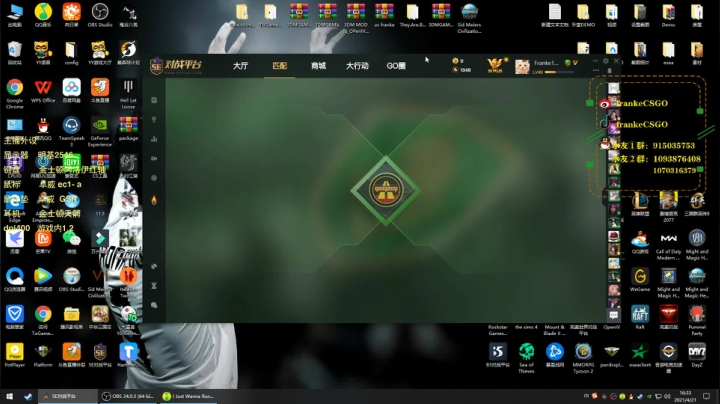Open the package archive on desktop
Screen dimensions: 720x404
pyautogui.click(x=128, y=128)
